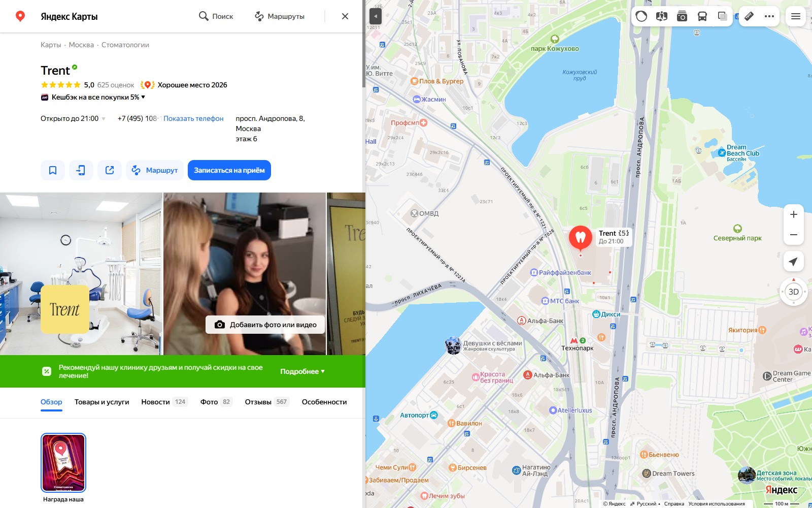Open the hamburger main menu
The width and height of the screenshot is (812, 508).
point(796,16)
